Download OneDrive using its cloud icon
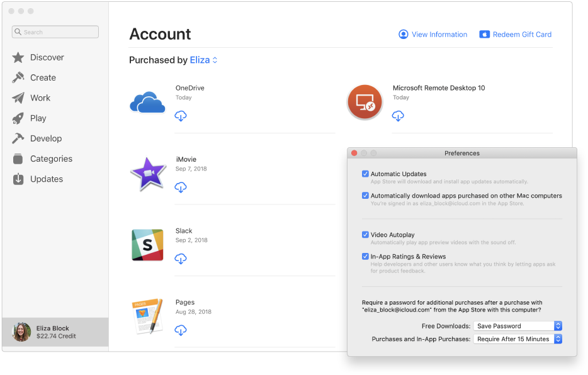 (x=181, y=116)
